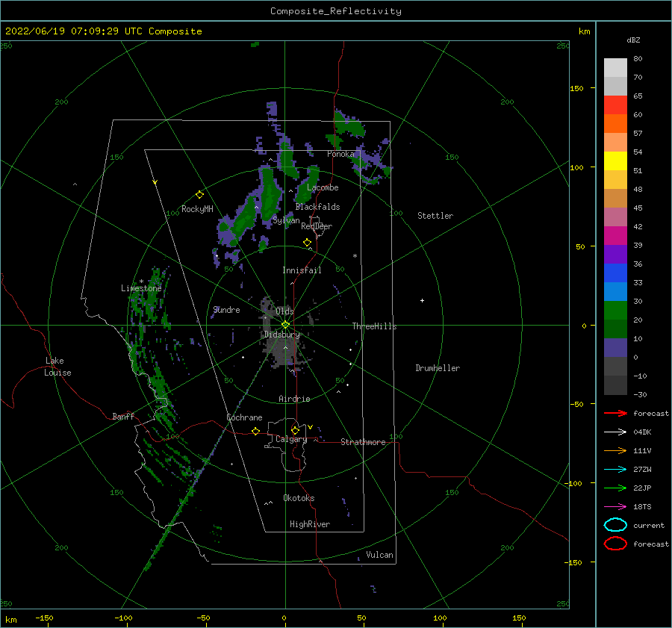Select the magenta 18TS arrow icon
Viewport: 672px width, 628px height.
[615, 507]
